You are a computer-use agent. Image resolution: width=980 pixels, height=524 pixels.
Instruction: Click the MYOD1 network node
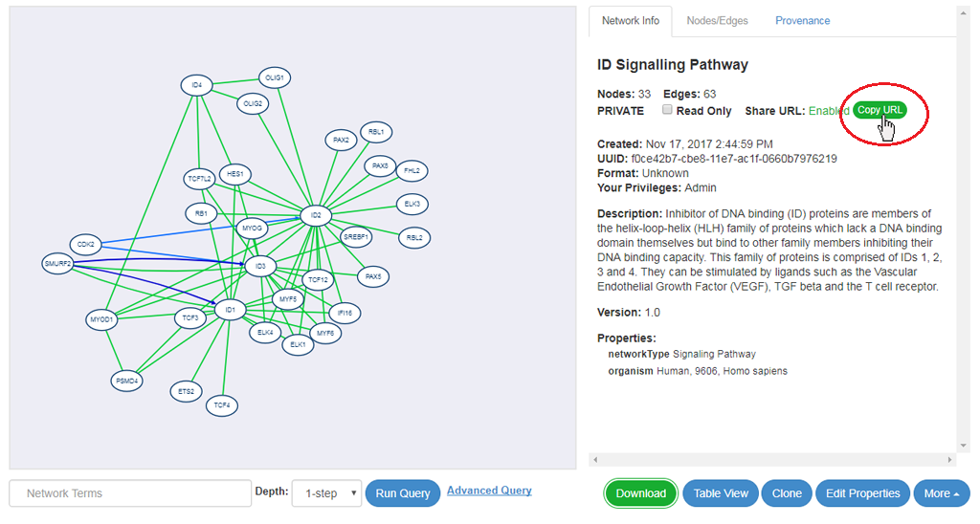(101, 319)
